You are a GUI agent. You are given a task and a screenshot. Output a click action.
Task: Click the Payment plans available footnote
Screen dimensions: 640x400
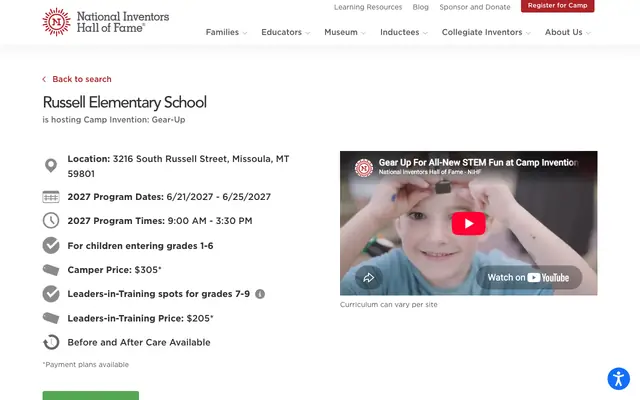[86, 364]
